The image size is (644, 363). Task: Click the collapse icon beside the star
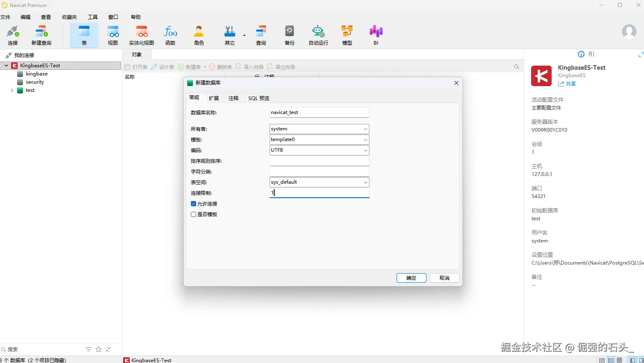point(108,349)
